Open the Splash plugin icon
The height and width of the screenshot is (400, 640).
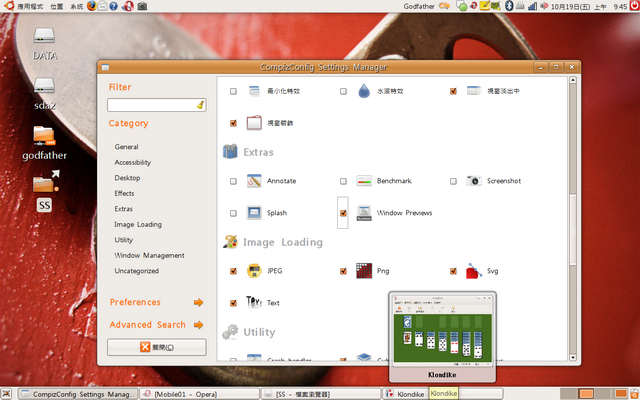click(254, 213)
